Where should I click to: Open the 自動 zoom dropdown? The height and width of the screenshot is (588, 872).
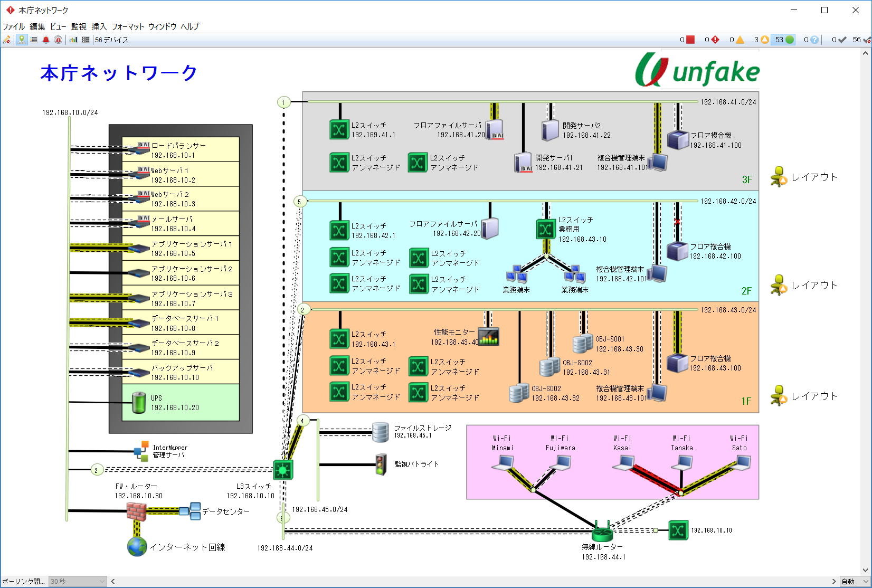855,581
